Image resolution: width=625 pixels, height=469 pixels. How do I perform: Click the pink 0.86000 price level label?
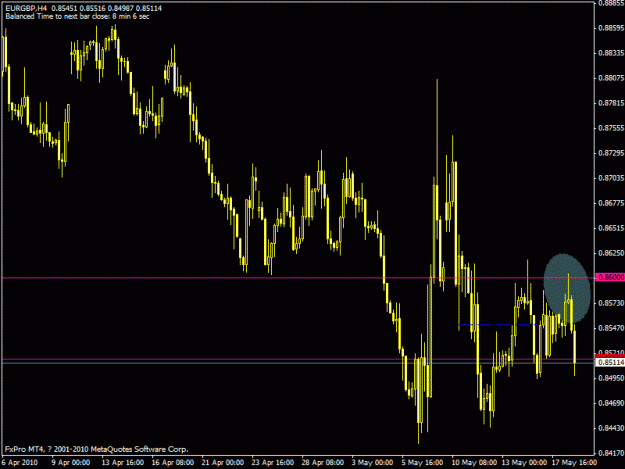[x=610, y=277]
